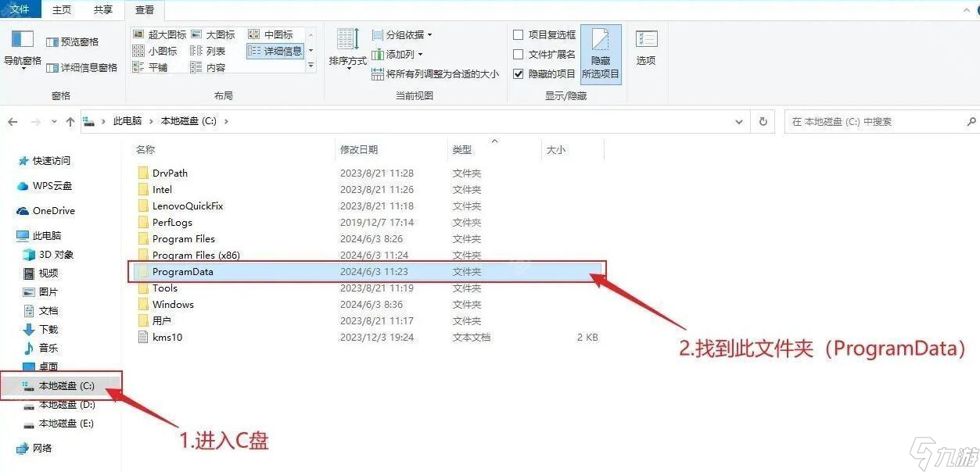Viewport: 980px width, 472px height.
Task: Switch to 平铺 (tiles) view
Action: coord(157,66)
